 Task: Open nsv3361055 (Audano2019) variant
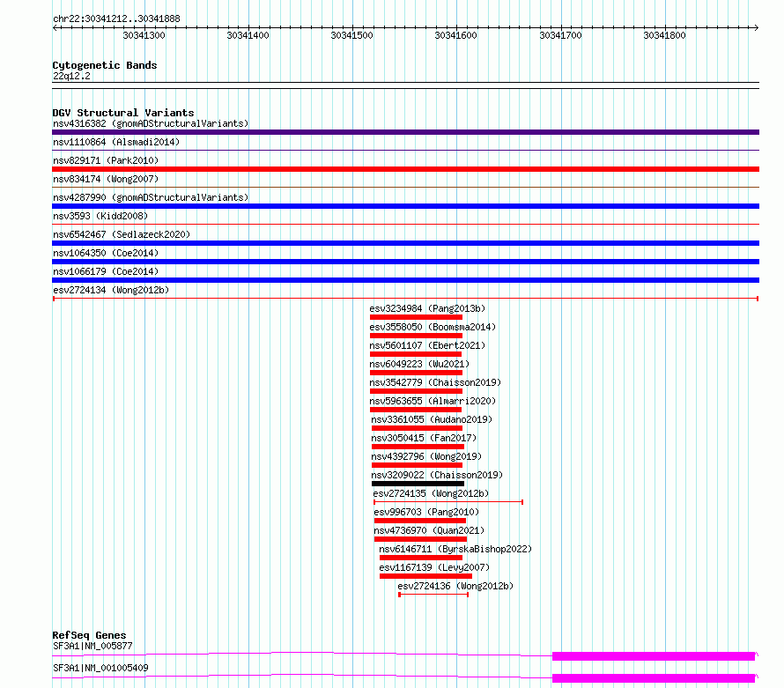(432, 419)
